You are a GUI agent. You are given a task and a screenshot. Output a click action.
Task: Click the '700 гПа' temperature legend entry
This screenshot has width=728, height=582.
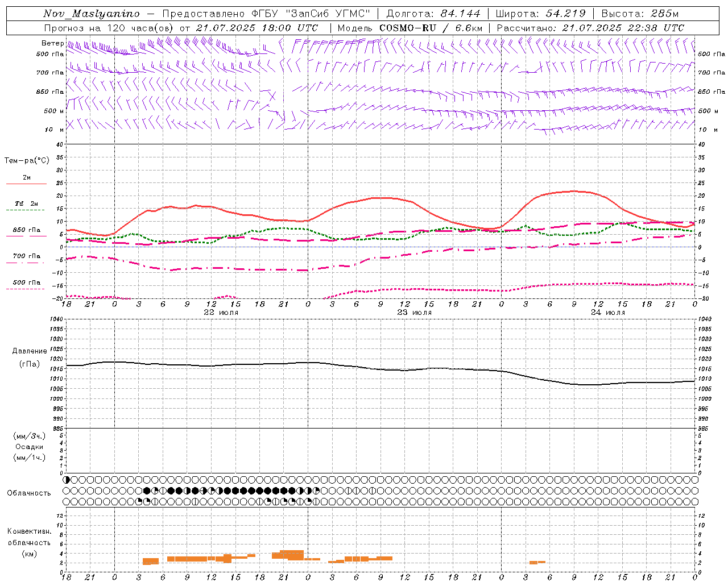coord(26,256)
